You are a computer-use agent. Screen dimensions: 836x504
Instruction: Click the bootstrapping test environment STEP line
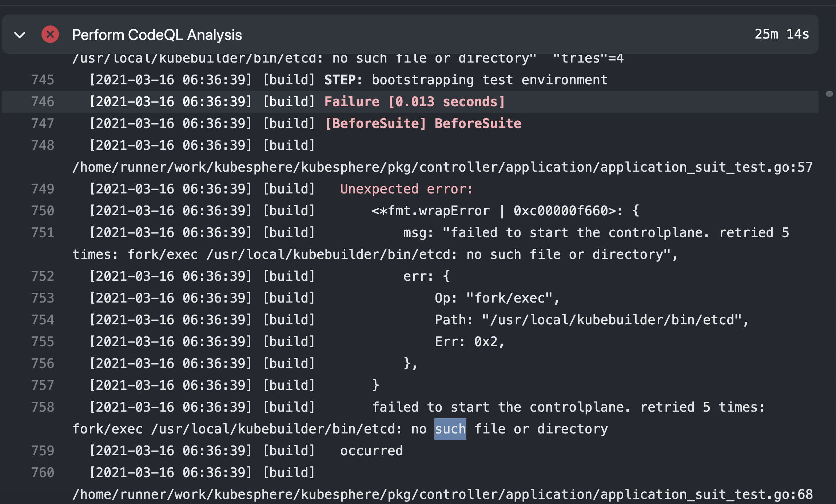466,80
